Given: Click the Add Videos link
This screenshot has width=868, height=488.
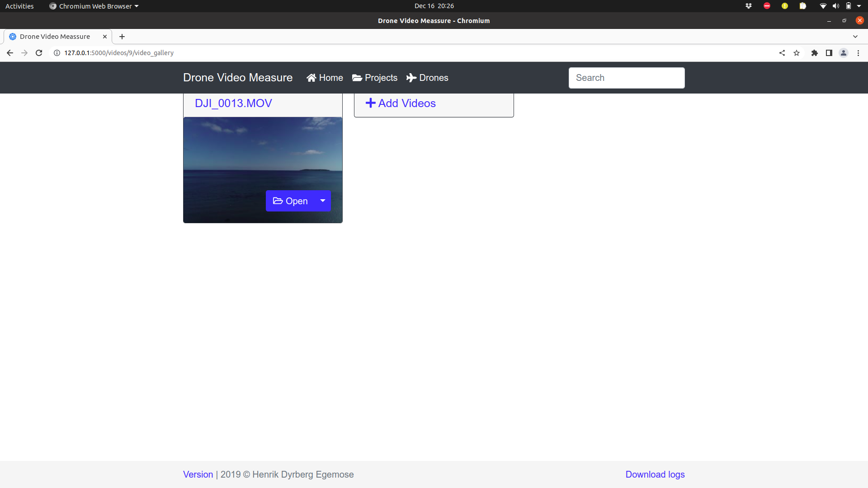Looking at the screenshot, I should [x=401, y=103].
